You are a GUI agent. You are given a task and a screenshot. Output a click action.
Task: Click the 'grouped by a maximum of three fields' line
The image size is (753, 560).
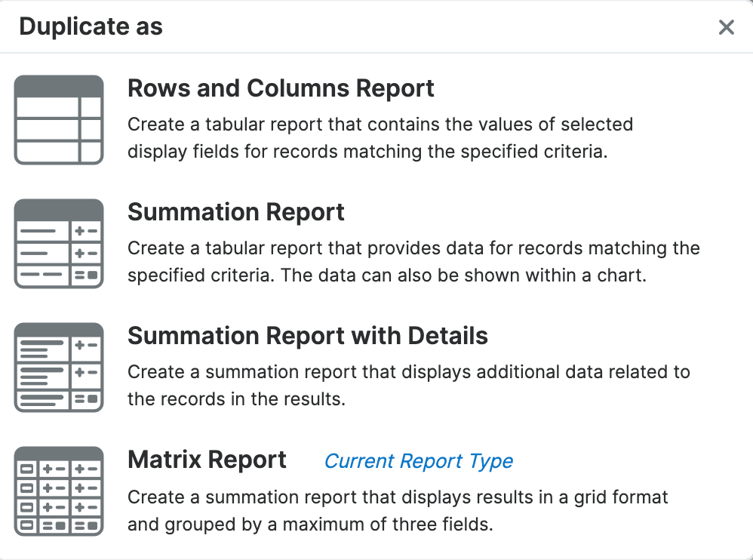(x=309, y=525)
